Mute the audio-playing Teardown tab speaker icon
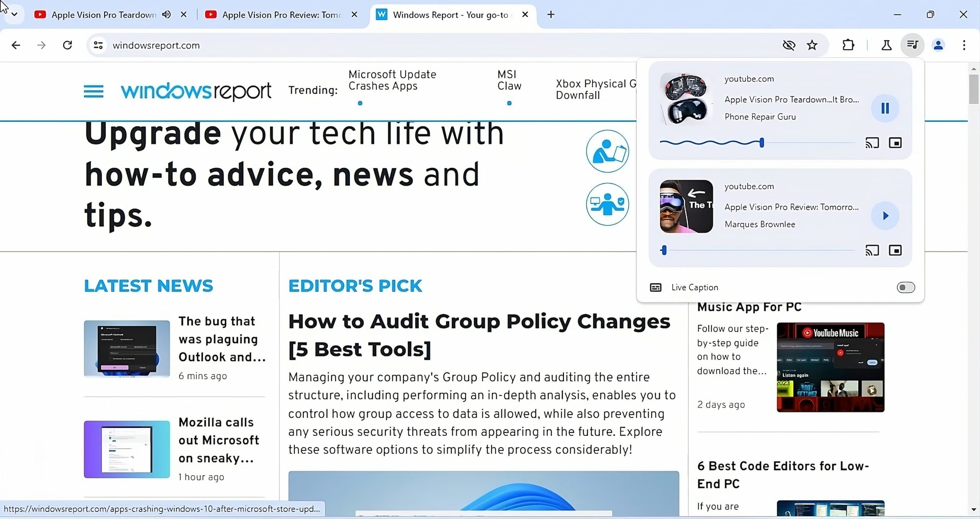Image resolution: width=980 pixels, height=519 pixels. click(166, 15)
